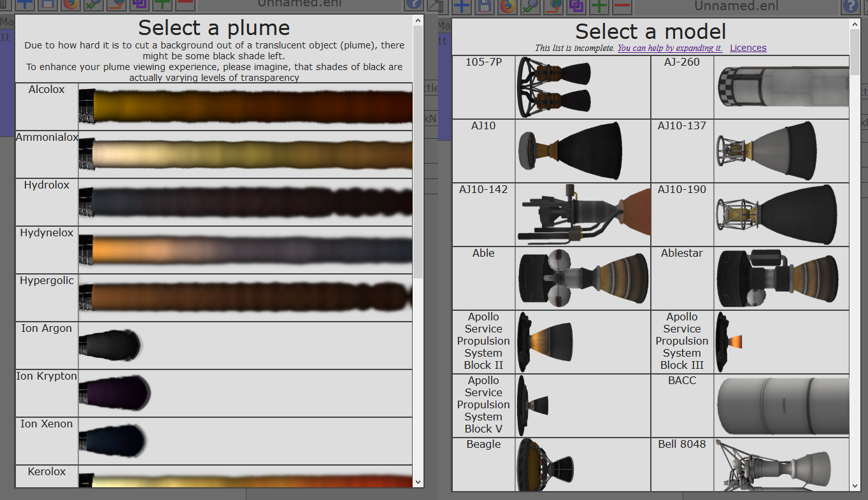Click the Hydynelox label
The height and width of the screenshot is (500, 868).
(x=46, y=233)
